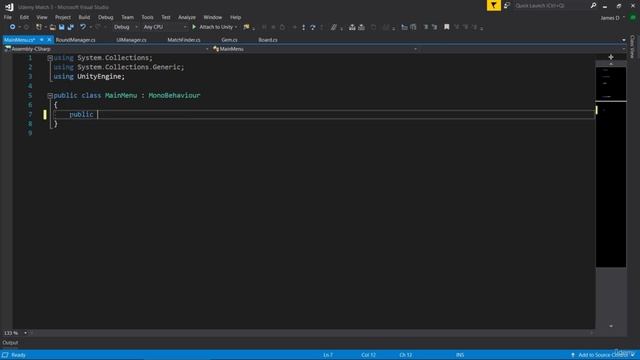The image size is (640, 360).
Task: Click the Quick Launch search magnifier icon
Action: click(x=593, y=6)
